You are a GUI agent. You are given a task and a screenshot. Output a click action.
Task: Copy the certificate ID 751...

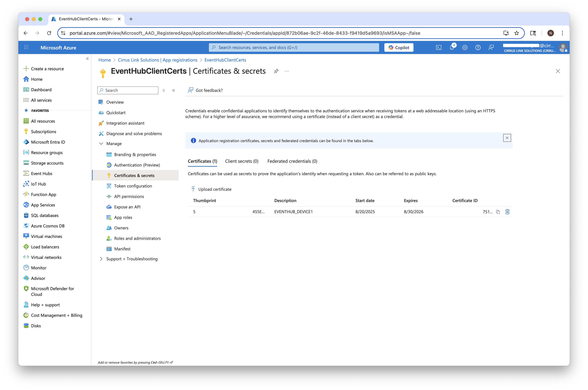tap(498, 212)
